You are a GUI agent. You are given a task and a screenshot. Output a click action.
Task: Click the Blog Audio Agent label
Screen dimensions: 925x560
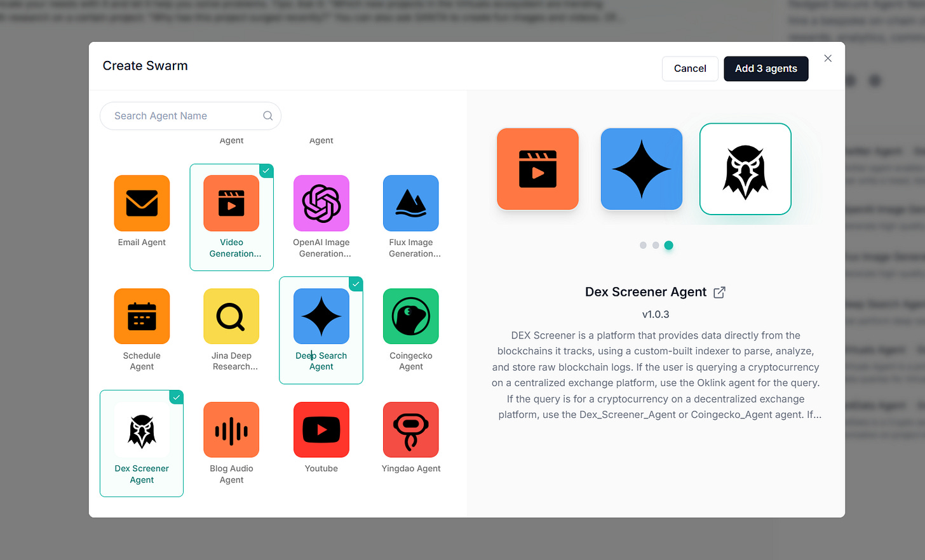(231, 474)
